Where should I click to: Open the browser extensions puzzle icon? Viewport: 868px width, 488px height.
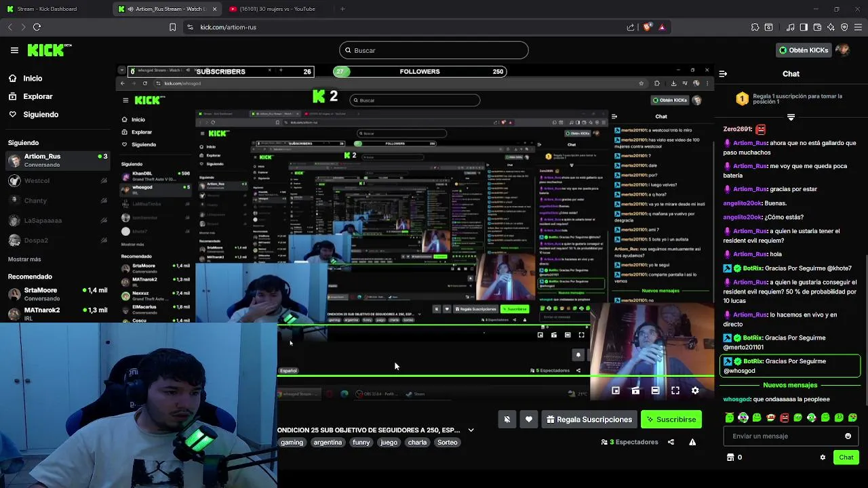pyautogui.click(x=755, y=27)
